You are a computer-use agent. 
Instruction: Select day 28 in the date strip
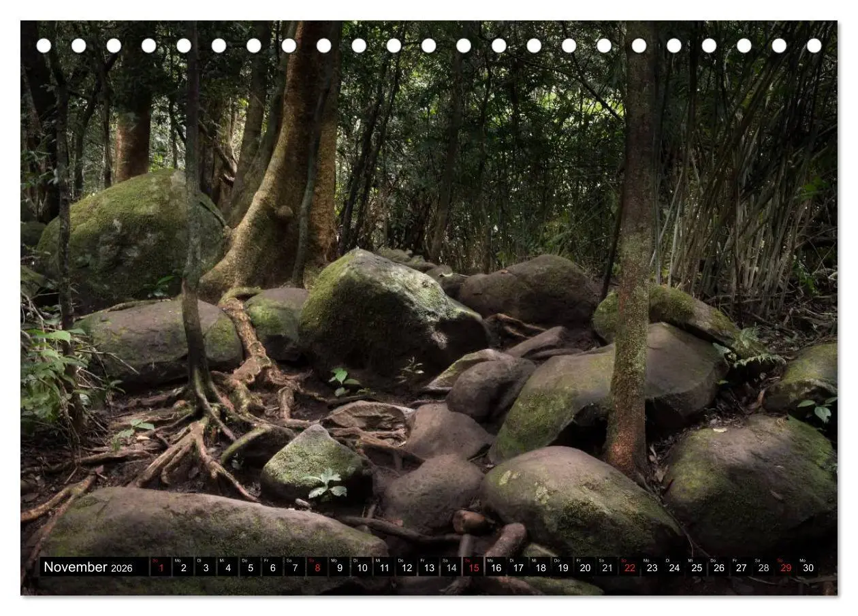(763, 567)
